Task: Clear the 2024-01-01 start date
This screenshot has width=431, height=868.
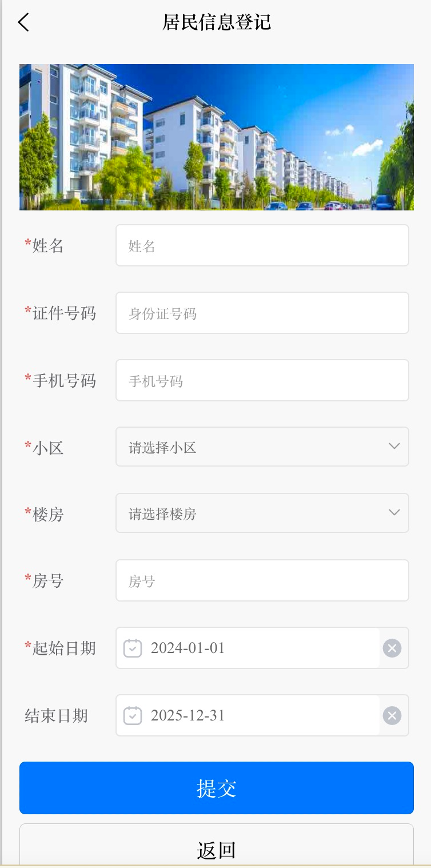Action: pyautogui.click(x=392, y=648)
